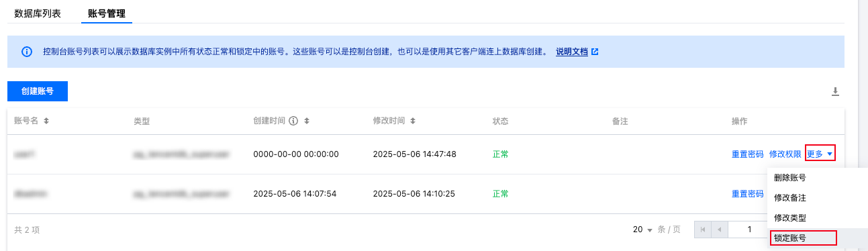The height and width of the screenshot is (251, 868).
Task: Click 修改权限 in the first row
Action: pyautogui.click(x=785, y=154)
